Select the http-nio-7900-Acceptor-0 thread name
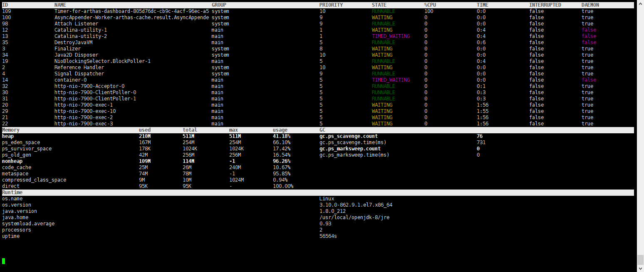This screenshot has height=272, width=644. (89, 86)
